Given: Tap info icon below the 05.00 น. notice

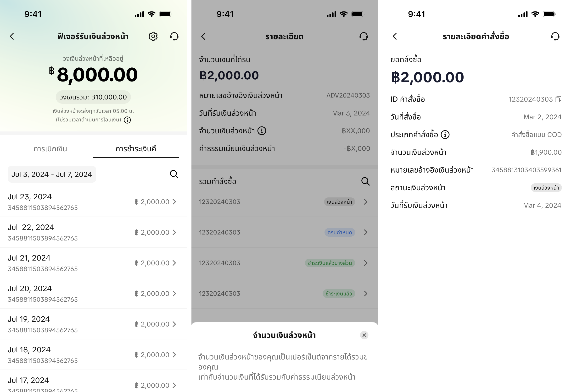Looking at the screenshot, I should [127, 120].
